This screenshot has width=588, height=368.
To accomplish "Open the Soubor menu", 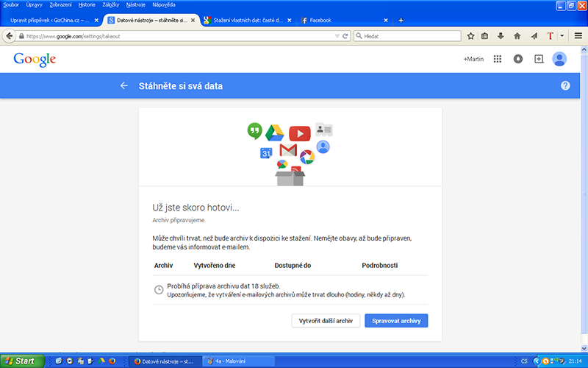I will 11,5.
